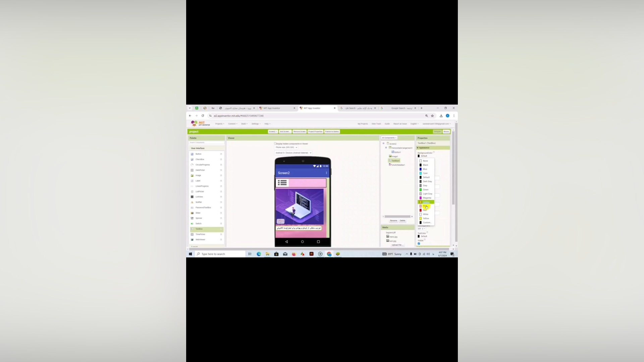The height and width of the screenshot is (362, 644).
Task: Open the Phone size dropdown
Action: pos(286,147)
